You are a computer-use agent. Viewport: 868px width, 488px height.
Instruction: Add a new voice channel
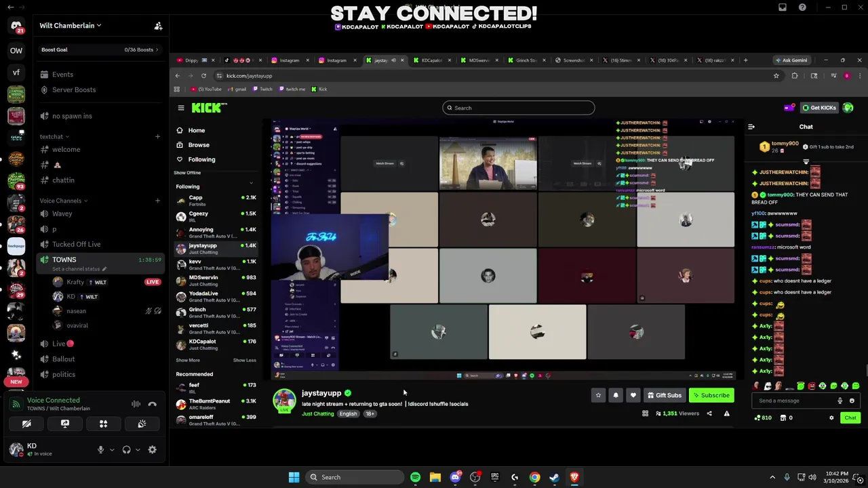tap(157, 201)
